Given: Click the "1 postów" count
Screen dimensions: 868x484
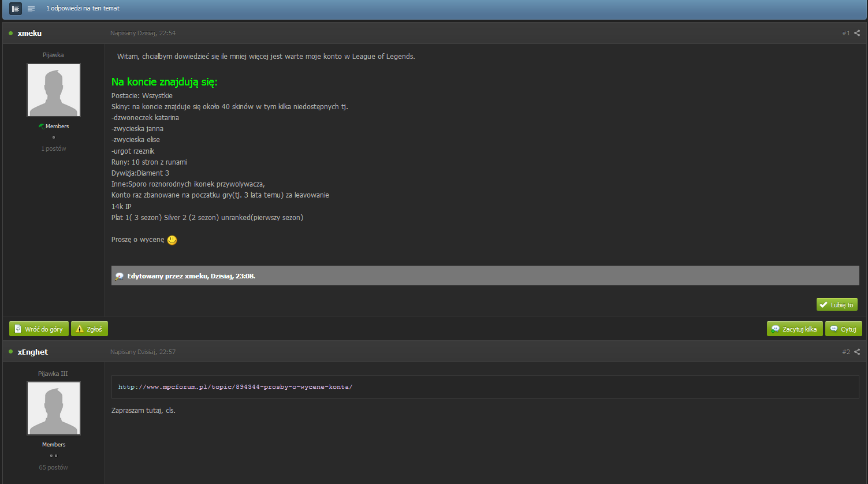Looking at the screenshot, I should click(54, 148).
